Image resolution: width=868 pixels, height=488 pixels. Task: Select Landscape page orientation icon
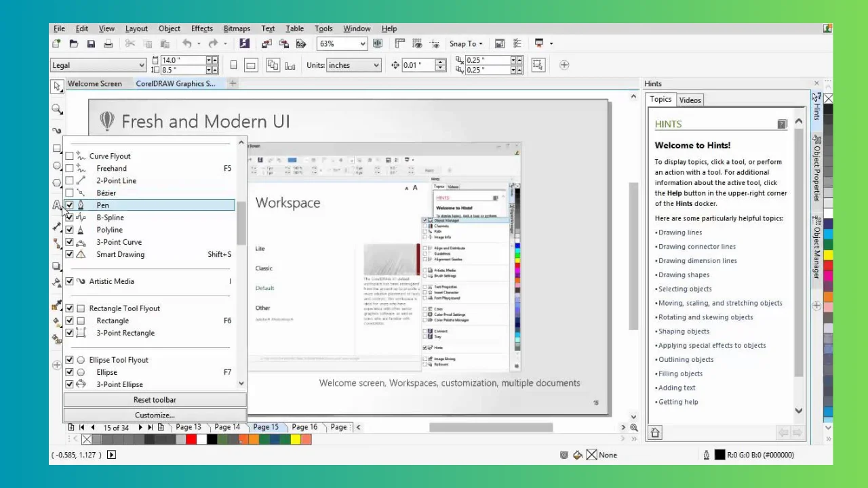point(250,65)
